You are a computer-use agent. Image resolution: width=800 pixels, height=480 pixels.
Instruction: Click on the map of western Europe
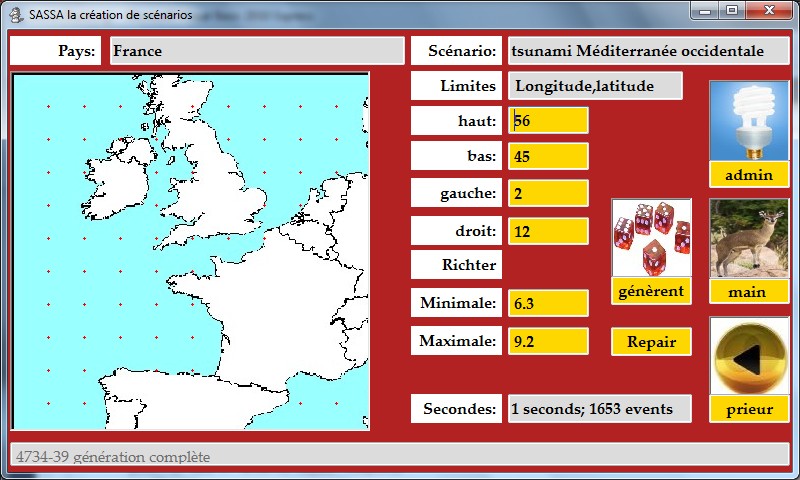(190, 251)
